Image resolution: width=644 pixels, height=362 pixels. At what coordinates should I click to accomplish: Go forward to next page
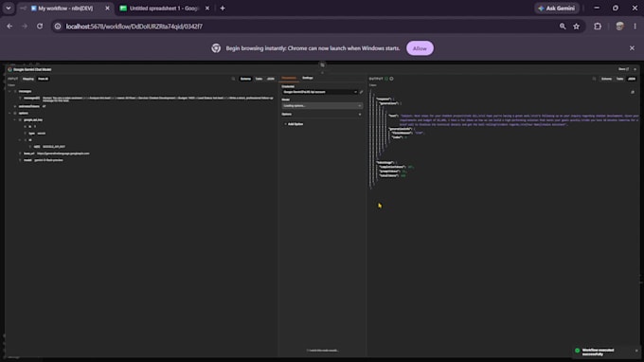click(x=25, y=27)
